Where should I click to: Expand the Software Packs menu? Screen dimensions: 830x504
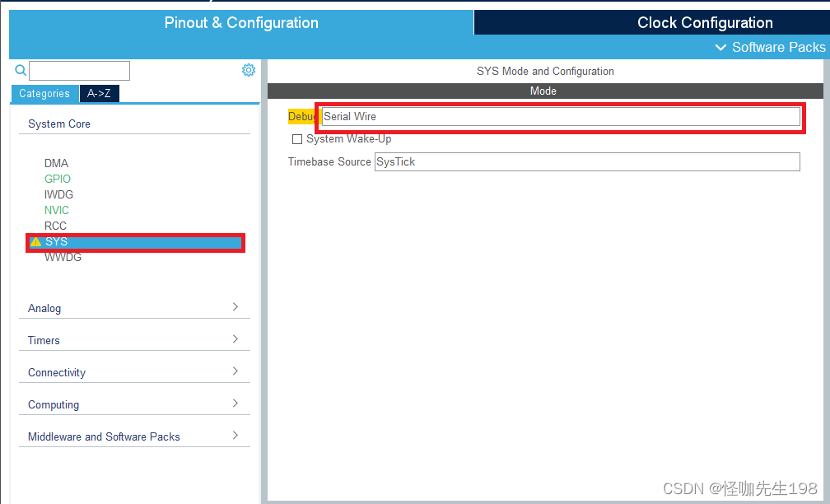pos(770,47)
